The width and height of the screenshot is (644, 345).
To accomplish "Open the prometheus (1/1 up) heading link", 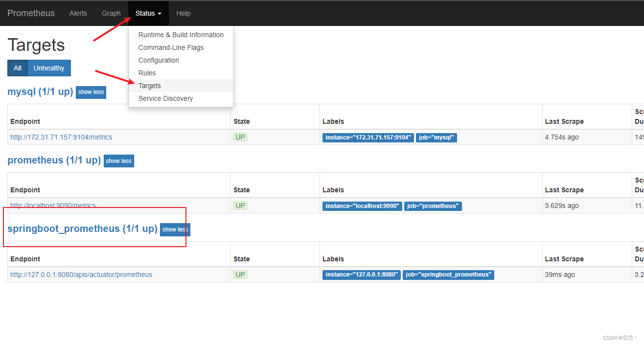I will coord(54,160).
